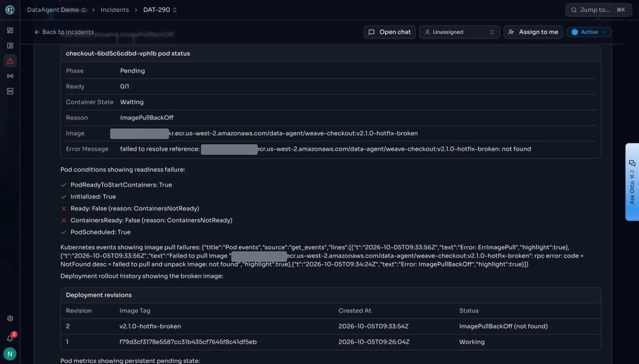Open the dashboard grid icon in sidebar
The height and width of the screenshot is (364, 639).
click(10, 30)
